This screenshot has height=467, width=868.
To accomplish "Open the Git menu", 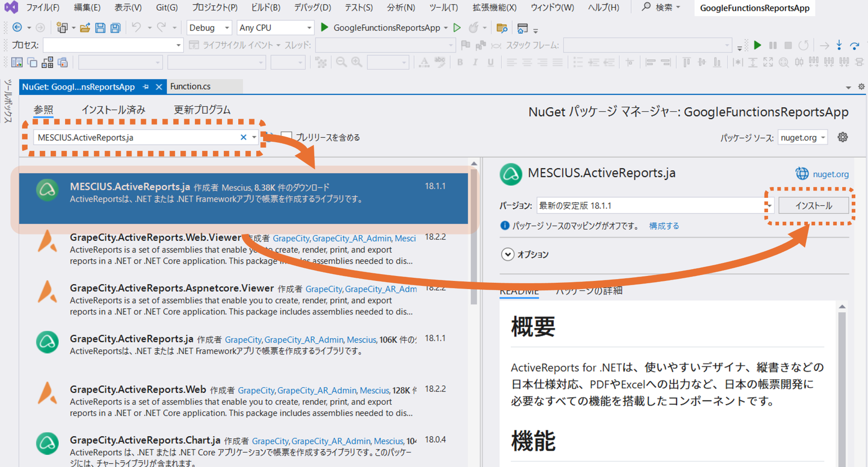I will pos(167,7).
